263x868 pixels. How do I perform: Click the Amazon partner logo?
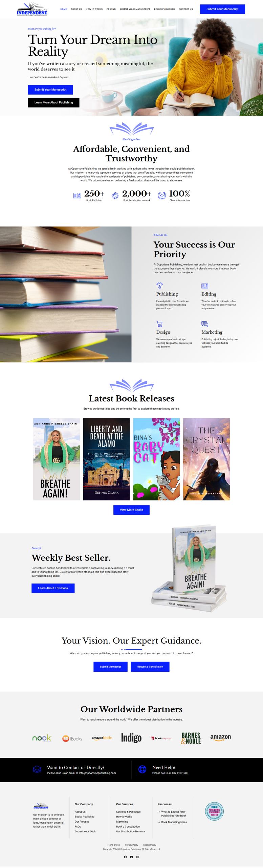point(221,737)
